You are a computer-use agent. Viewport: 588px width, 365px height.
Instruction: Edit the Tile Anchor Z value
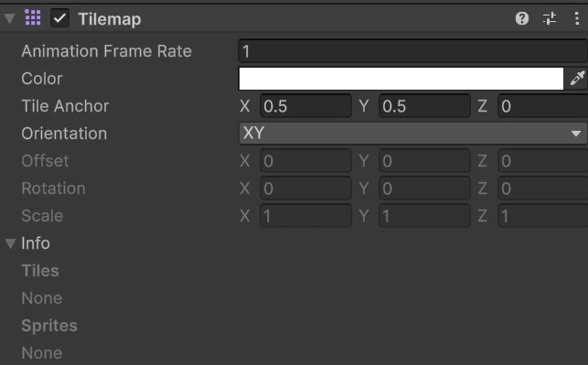(x=543, y=106)
